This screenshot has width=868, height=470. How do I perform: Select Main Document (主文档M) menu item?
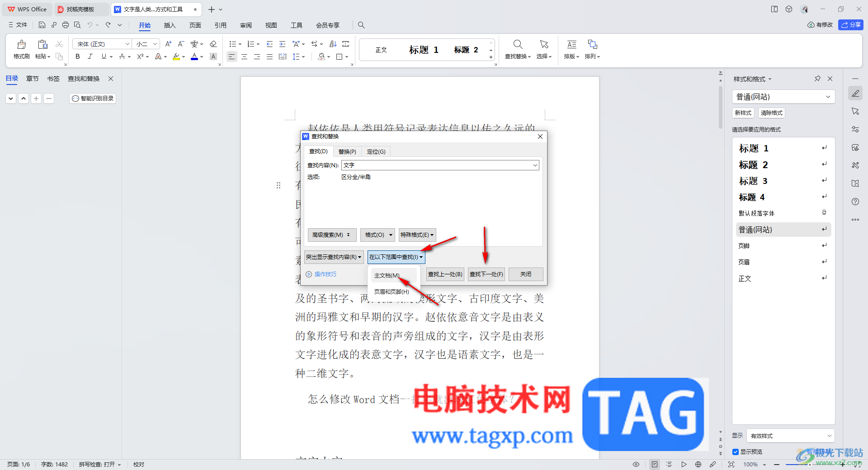click(394, 275)
